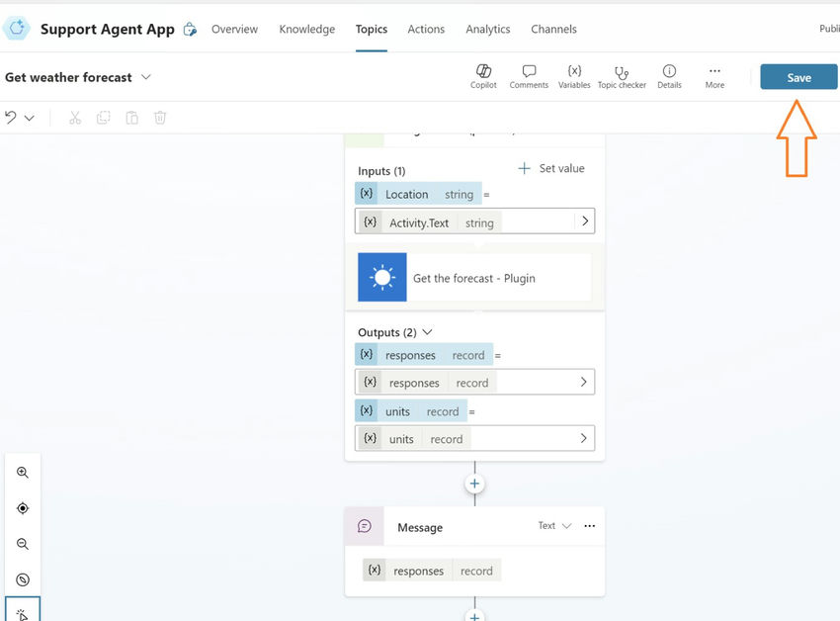Add node with plus after Outputs
Image resolution: width=840 pixels, height=621 pixels.
(474, 484)
